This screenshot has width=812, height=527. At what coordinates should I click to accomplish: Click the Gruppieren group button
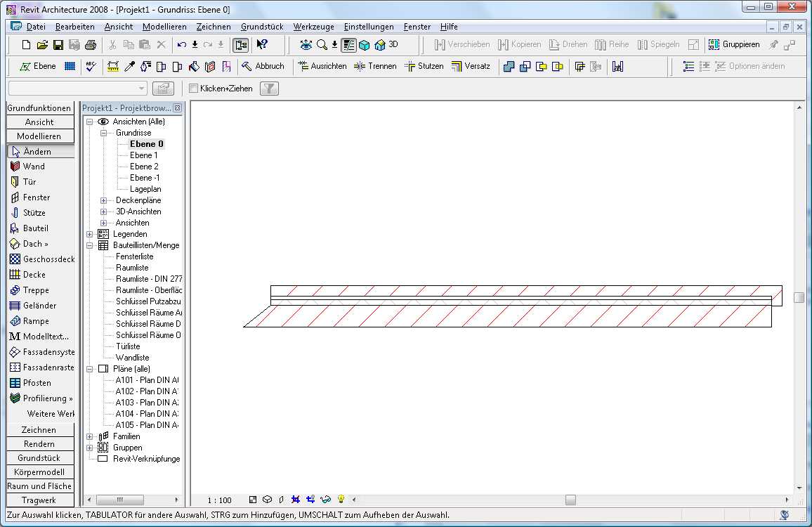[x=734, y=44]
